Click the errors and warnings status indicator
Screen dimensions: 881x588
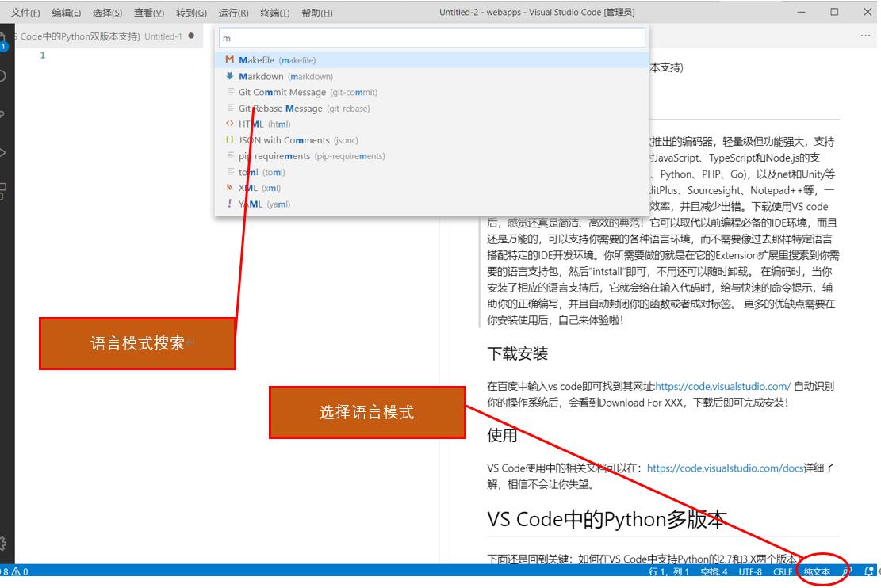pyautogui.click(x=14, y=571)
